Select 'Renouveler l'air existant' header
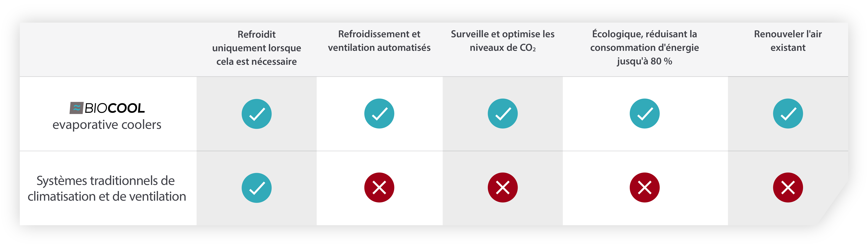Screen dimensions: 868x244 point(788,41)
